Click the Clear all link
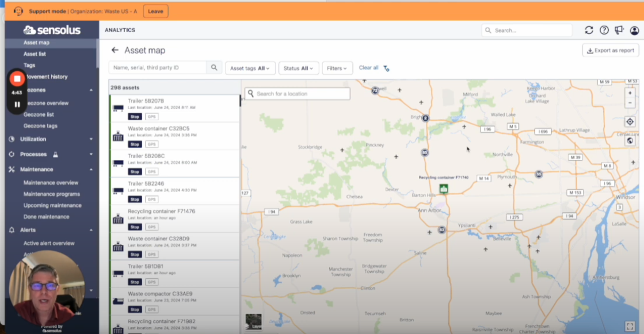 [368, 68]
